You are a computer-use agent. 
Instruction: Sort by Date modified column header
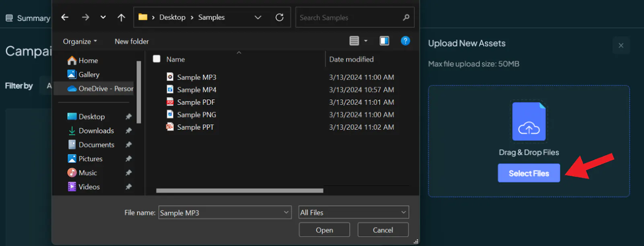[x=351, y=59]
